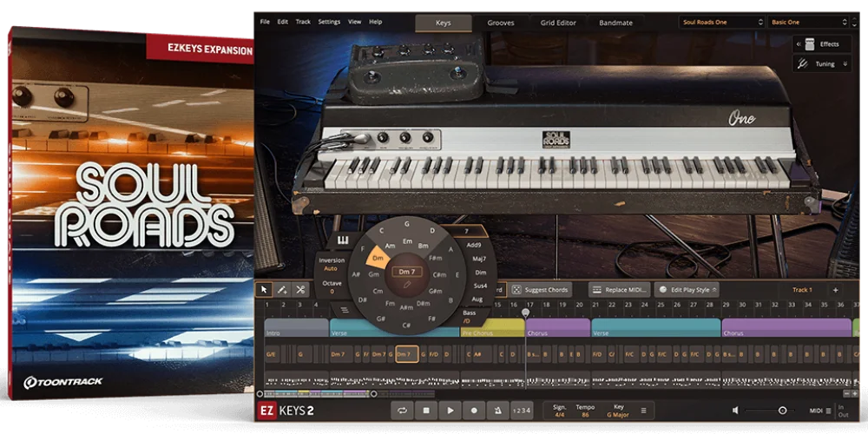
Task: Adjust the master volume slider
Action: click(x=781, y=411)
